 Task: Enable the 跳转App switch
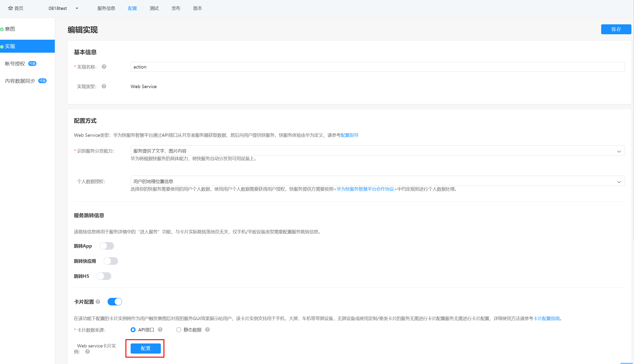107,246
